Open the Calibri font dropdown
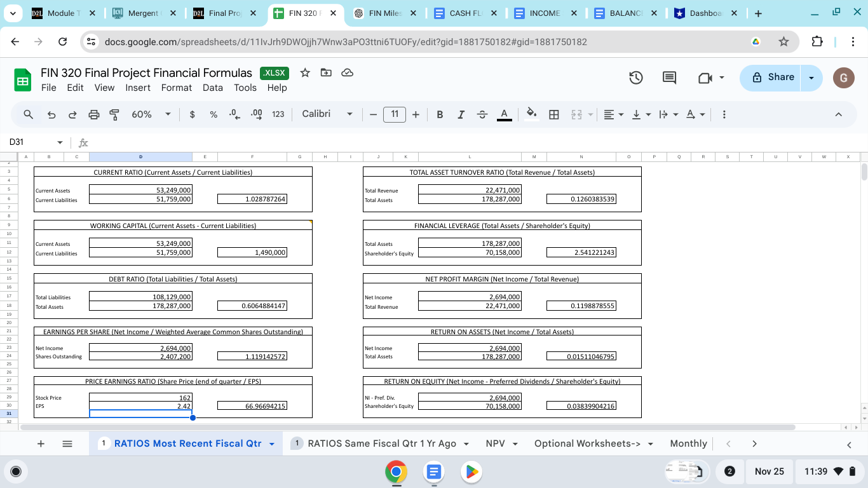868x488 pixels. pyautogui.click(x=327, y=114)
